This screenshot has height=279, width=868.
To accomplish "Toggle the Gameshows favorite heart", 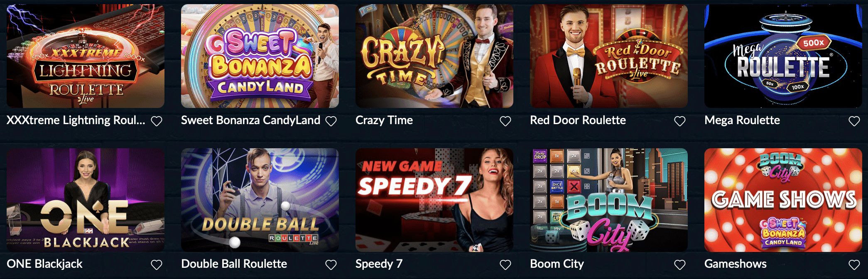I will pos(854,265).
